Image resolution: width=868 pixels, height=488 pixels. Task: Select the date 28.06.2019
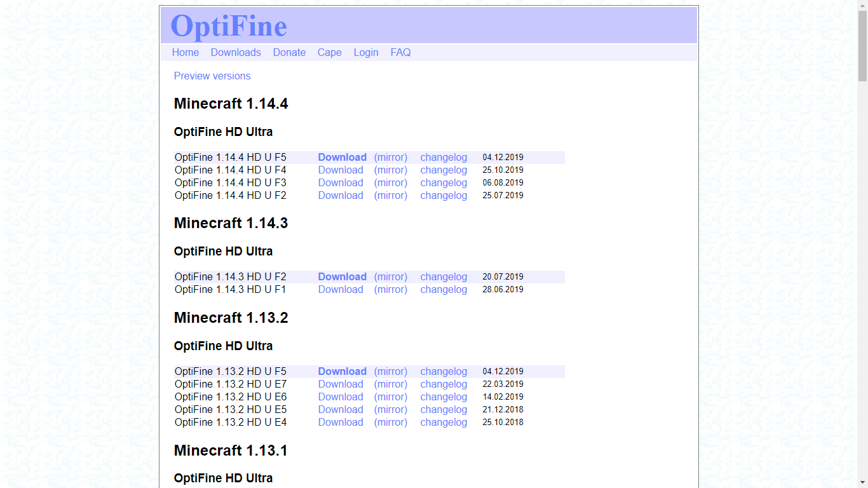(x=503, y=290)
